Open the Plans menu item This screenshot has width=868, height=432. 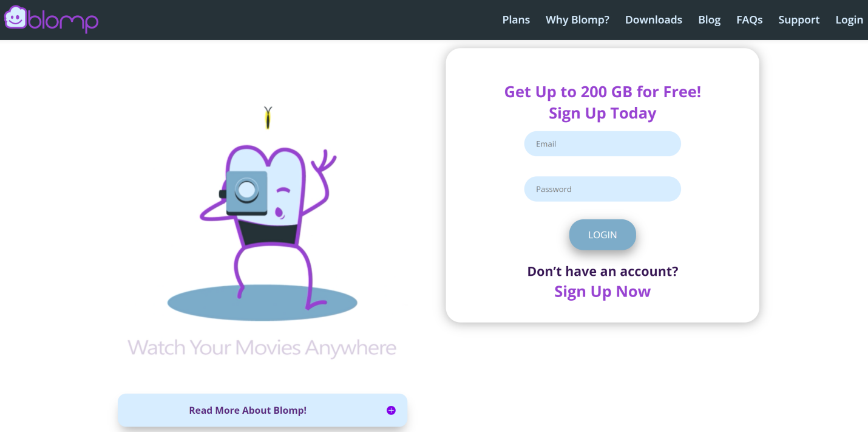[516, 19]
